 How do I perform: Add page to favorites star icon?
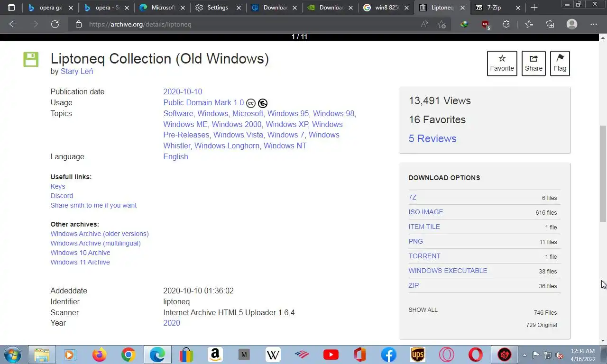pyautogui.click(x=442, y=24)
